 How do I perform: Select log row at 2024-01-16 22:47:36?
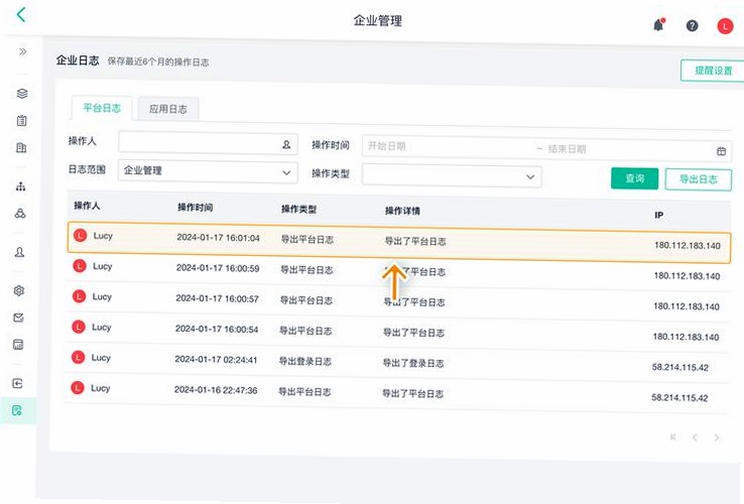pyautogui.click(x=396, y=393)
